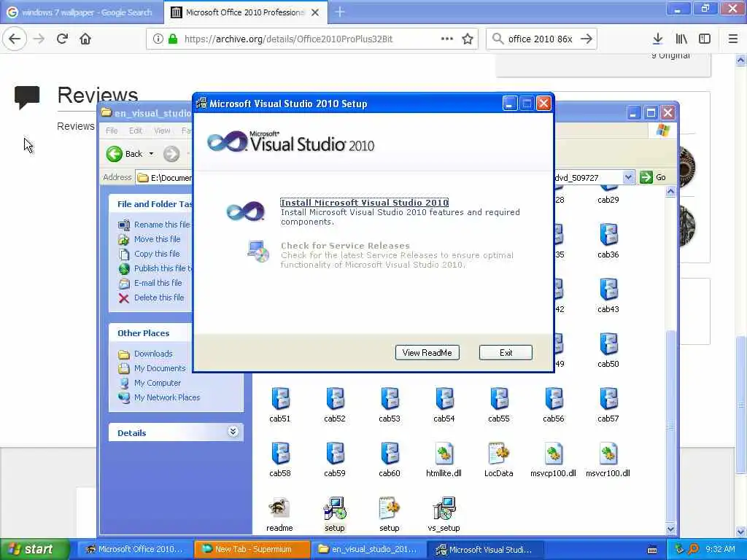
Task: Open the View ReadMe button
Action: pos(427,353)
